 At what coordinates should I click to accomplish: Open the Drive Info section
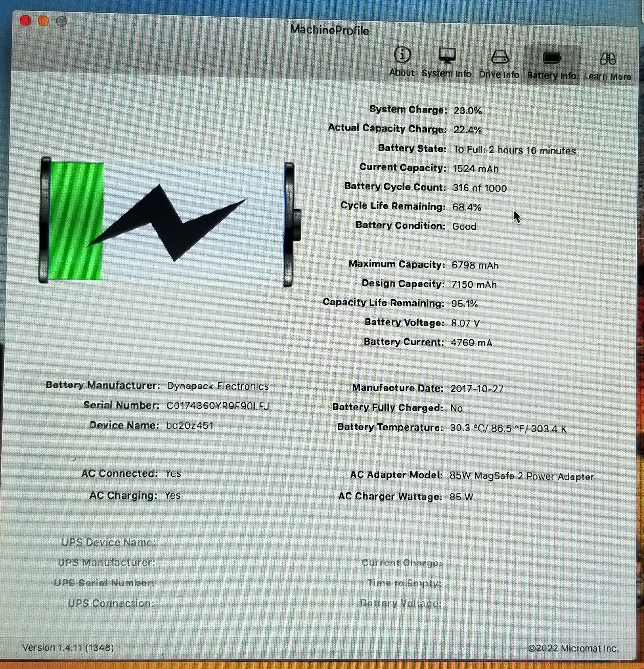(x=499, y=64)
